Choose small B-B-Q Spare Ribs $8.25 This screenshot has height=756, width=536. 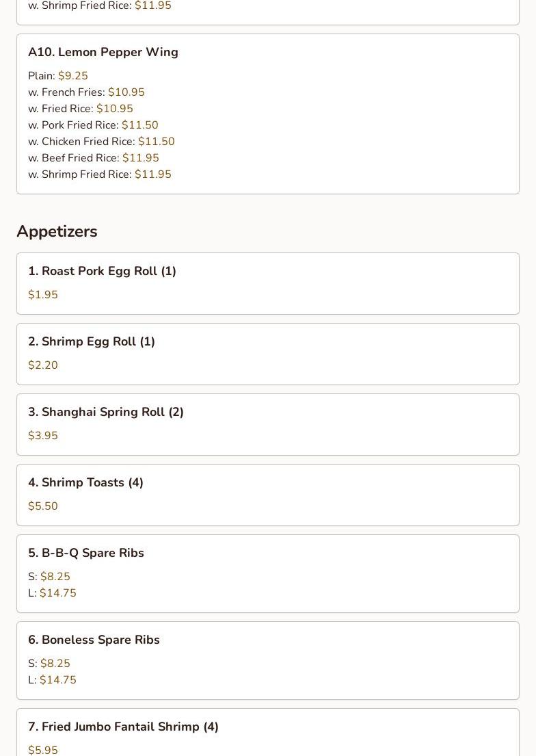click(x=49, y=576)
